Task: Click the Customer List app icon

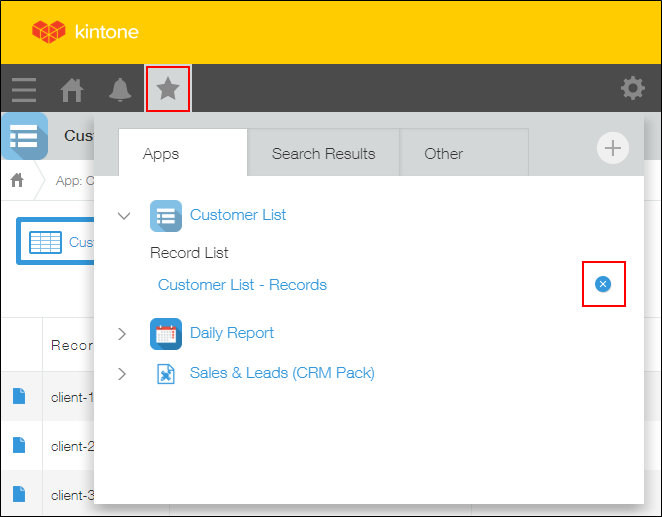Action: (x=166, y=215)
